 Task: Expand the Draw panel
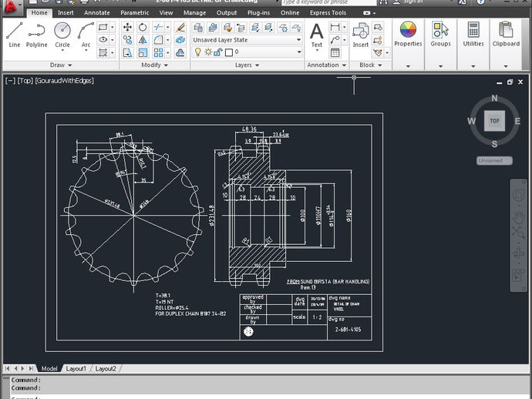(x=61, y=65)
